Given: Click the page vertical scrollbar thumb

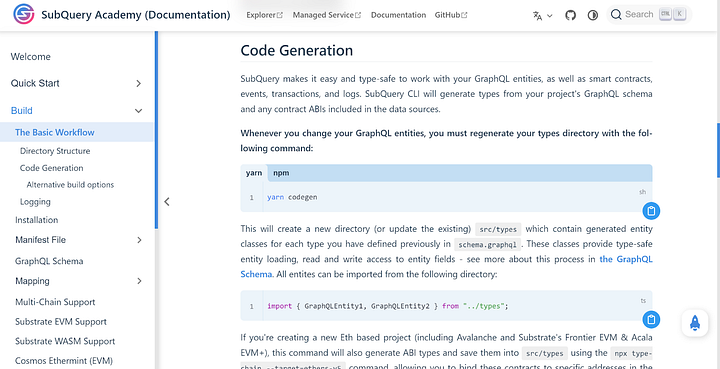Looking at the screenshot, I should click(x=718, y=150).
